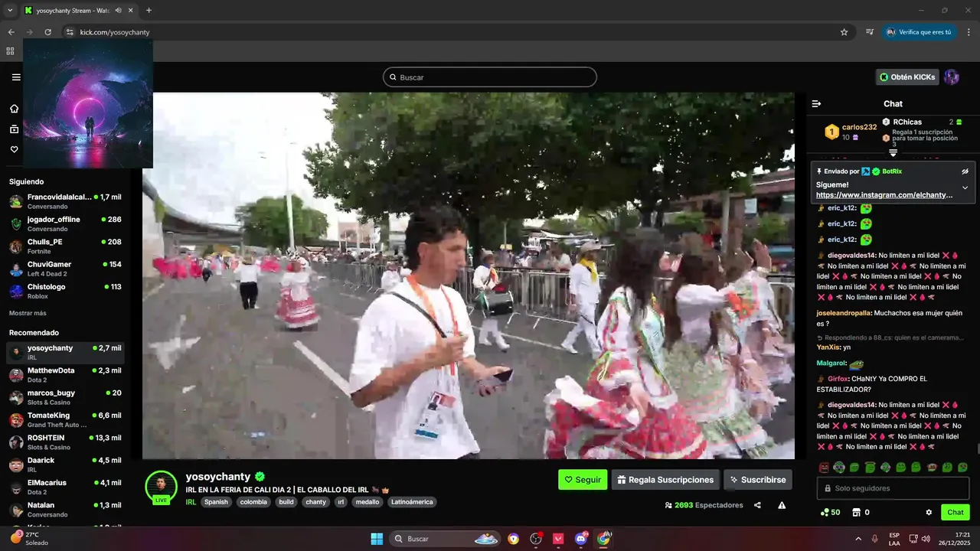Viewport: 980px width, 551px height.
Task: Open Windows Start menu
Action: coord(377,539)
